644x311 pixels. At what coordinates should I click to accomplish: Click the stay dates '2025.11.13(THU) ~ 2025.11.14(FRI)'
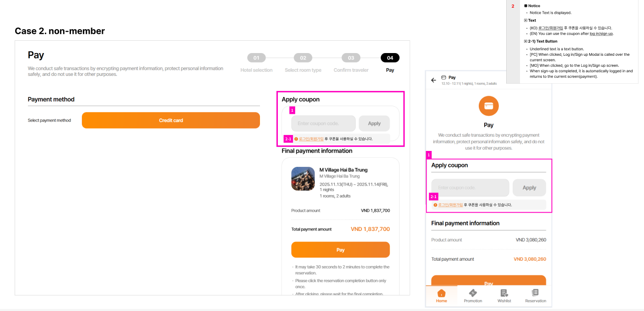(354, 184)
